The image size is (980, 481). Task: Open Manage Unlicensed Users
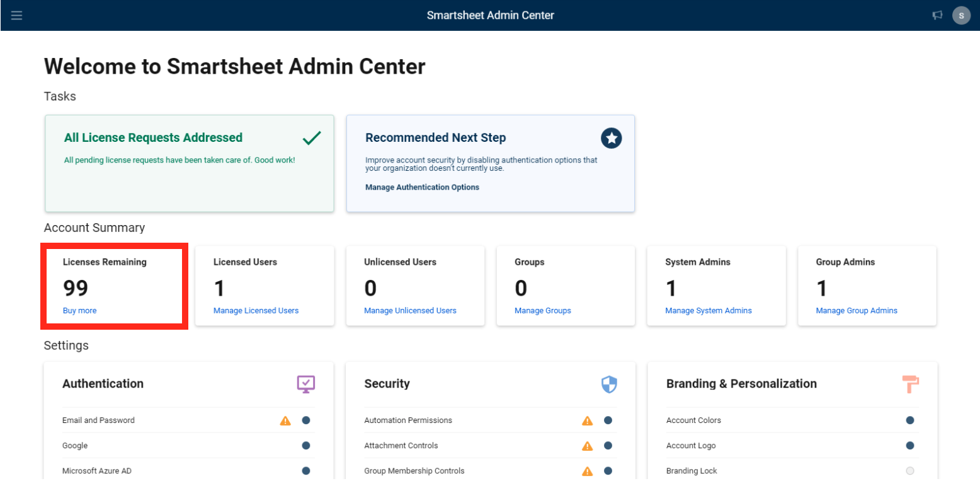pos(410,311)
